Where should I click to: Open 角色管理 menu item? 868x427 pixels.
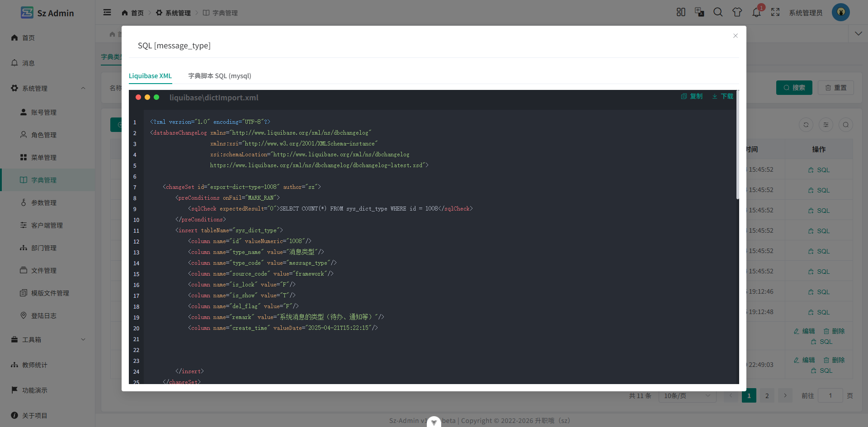[47, 135]
